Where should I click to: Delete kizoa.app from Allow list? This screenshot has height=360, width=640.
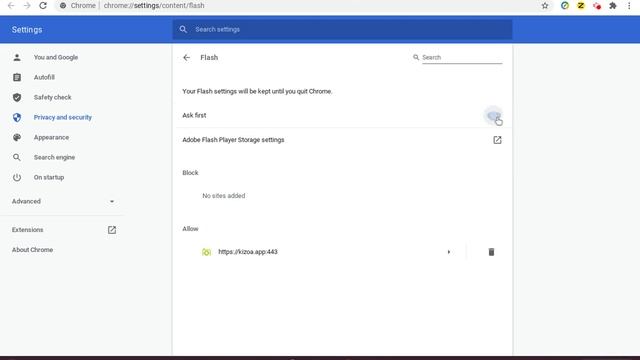(491, 252)
